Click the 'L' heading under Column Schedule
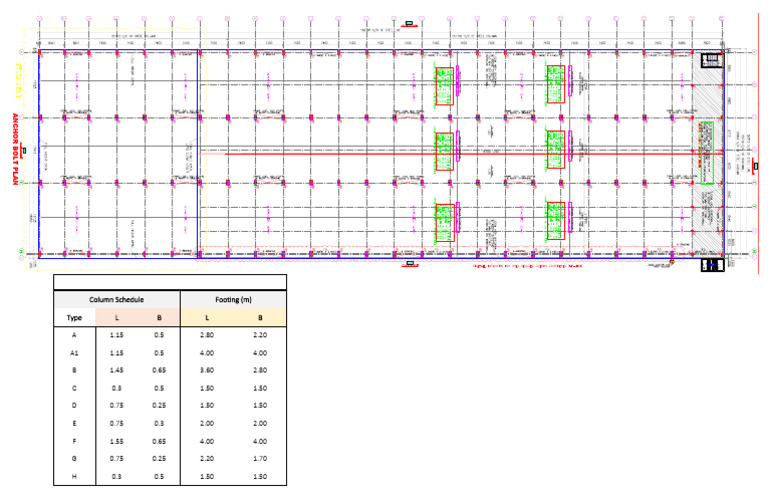This screenshot has height=497, width=768. tap(117, 318)
